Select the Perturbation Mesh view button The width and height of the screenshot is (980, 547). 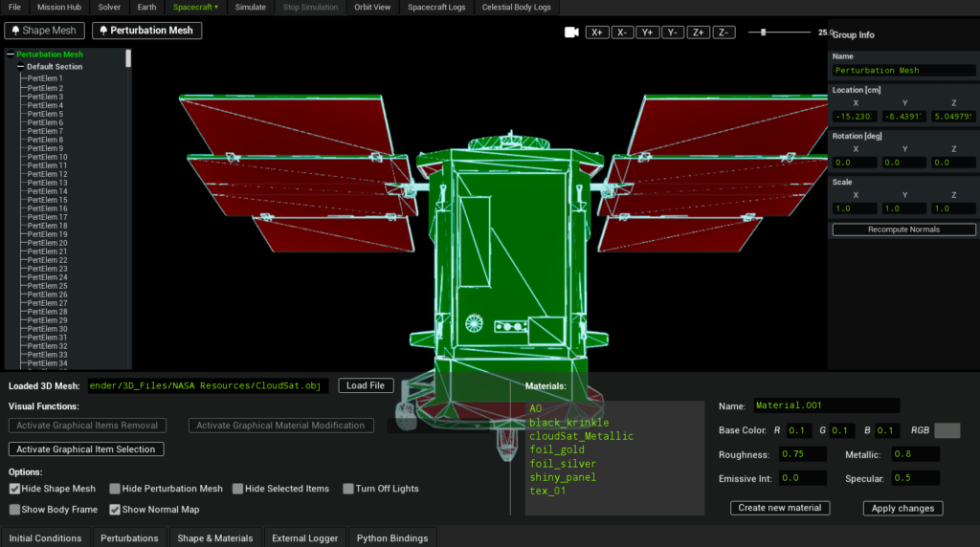click(146, 31)
